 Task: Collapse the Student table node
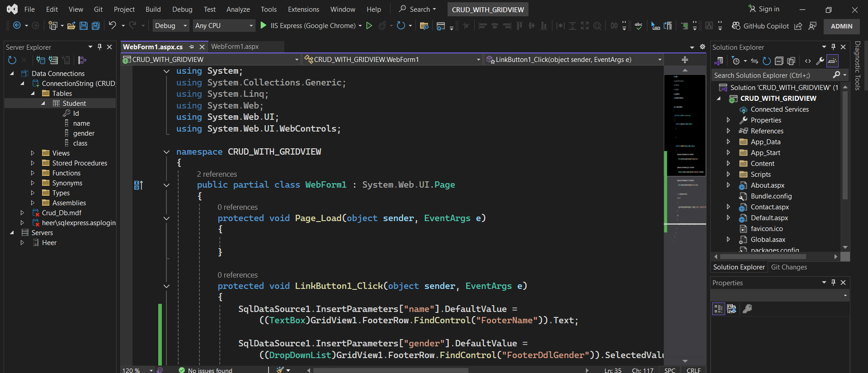[43, 104]
